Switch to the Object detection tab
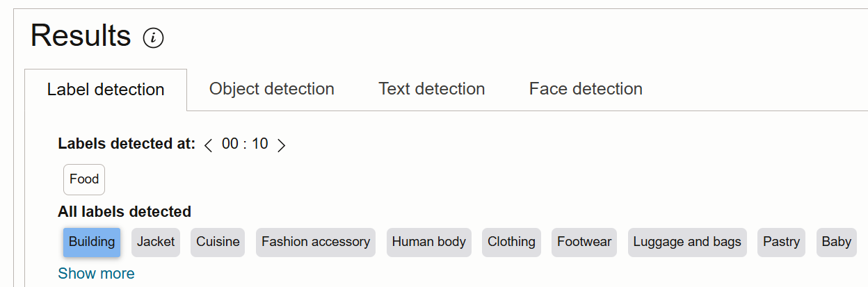Viewport: 868px width, 287px height. (272, 89)
